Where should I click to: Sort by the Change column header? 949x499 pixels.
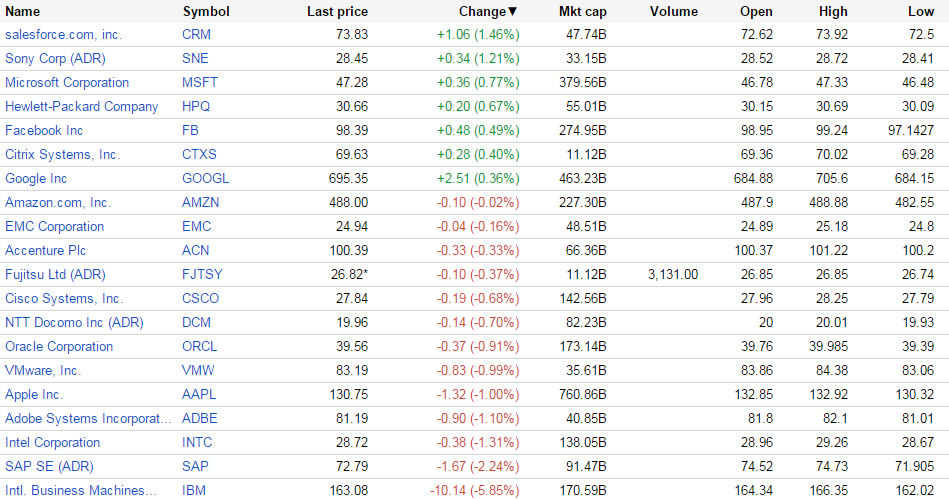click(x=487, y=12)
